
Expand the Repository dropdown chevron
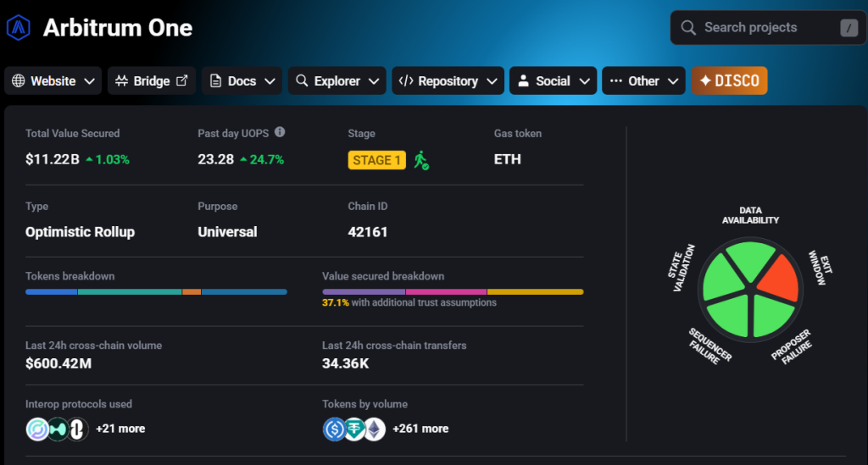point(492,81)
